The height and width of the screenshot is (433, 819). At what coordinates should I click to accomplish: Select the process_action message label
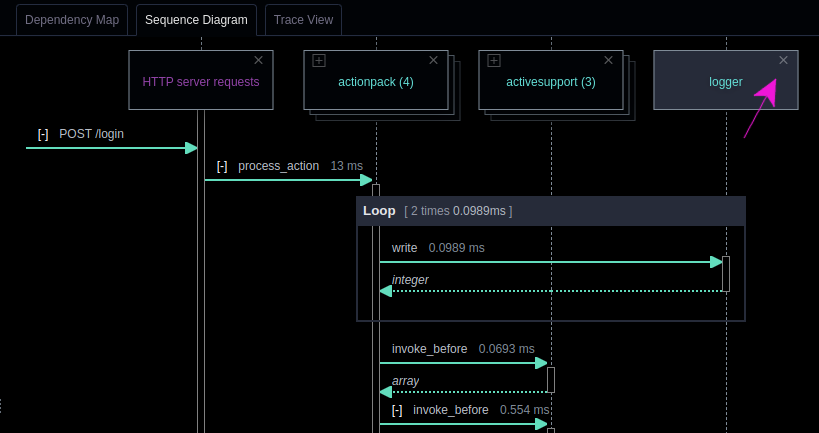[x=278, y=166]
